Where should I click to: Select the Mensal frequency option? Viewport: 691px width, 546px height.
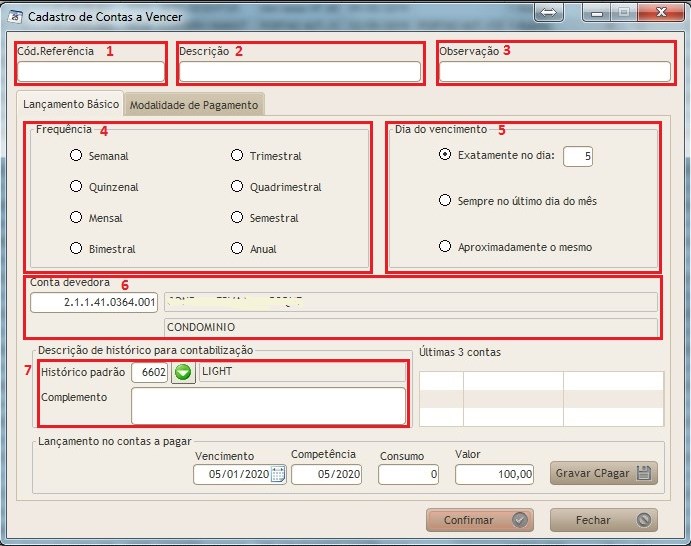tap(76, 218)
